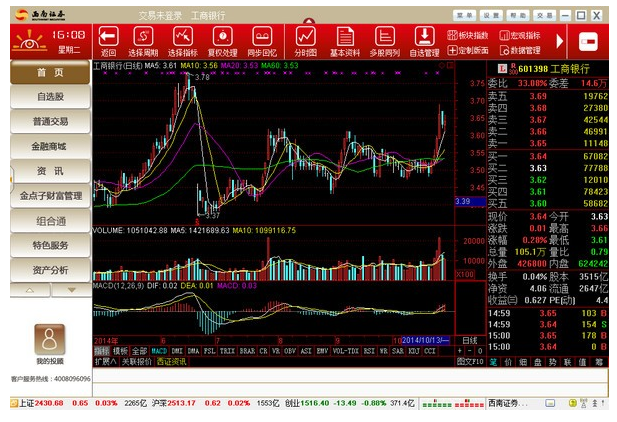Viewport: 617px width, 422px height.
Task: Select the BRAR indicator tab
Action: 248,351
